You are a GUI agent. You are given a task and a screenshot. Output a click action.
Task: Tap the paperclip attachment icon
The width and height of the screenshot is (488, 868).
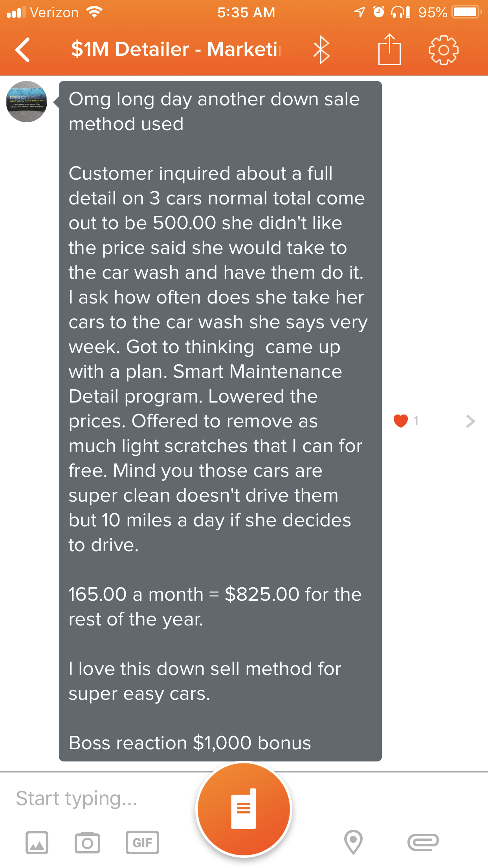tap(423, 842)
